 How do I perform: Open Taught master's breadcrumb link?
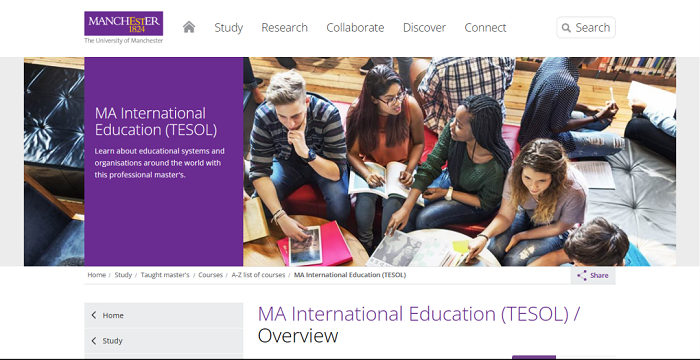click(x=165, y=275)
